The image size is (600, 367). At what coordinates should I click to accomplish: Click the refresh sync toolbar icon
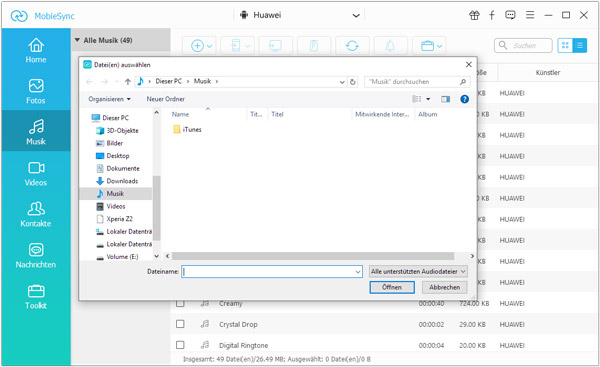(352, 46)
